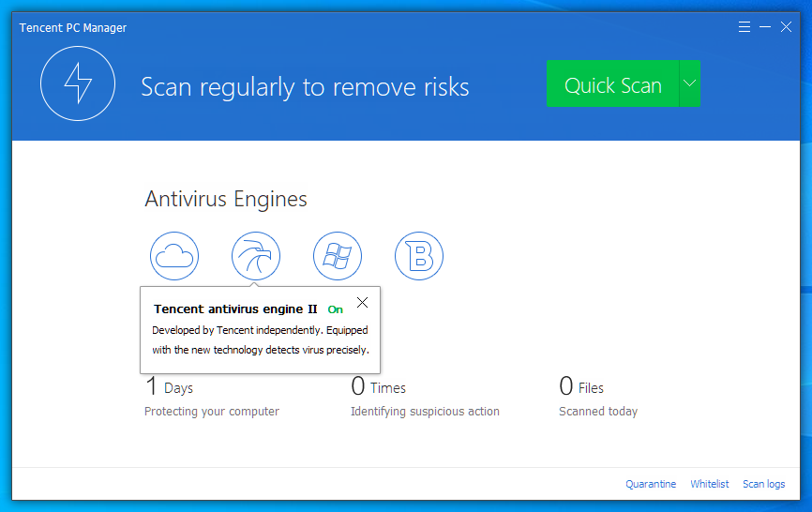
Task: Minimize the Tencent PC Manager window
Action: coord(765,27)
